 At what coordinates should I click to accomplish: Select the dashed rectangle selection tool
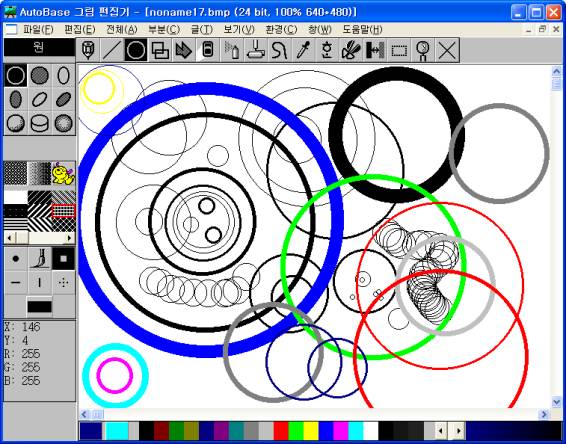pos(399,50)
